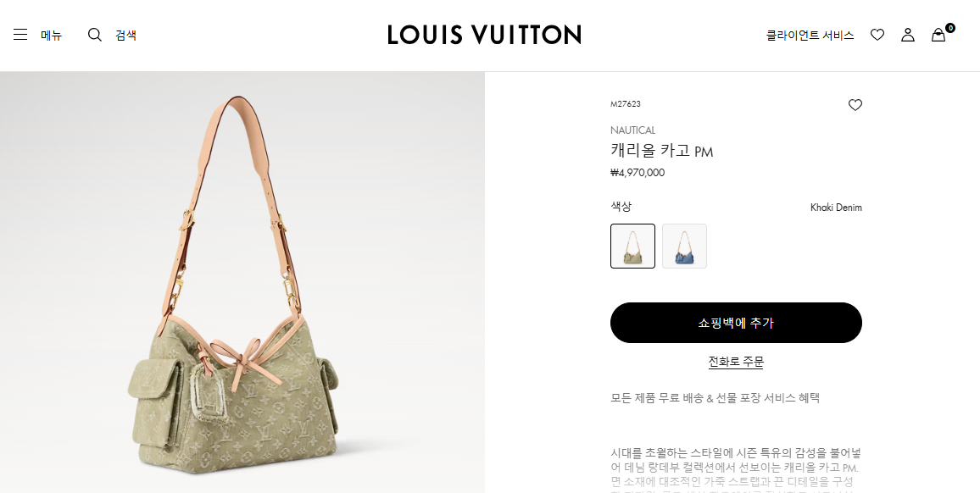
Task: Click the search magnifier icon
Action: tap(94, 35)
